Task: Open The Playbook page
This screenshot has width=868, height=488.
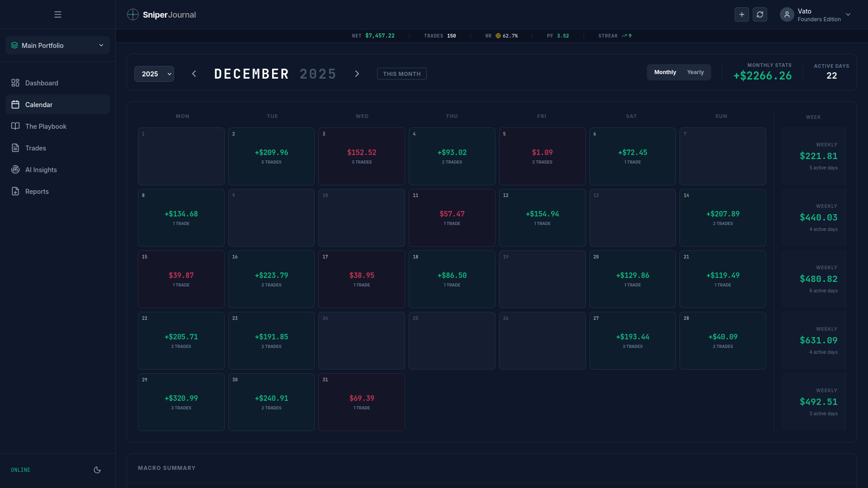Action: [58, 126]
